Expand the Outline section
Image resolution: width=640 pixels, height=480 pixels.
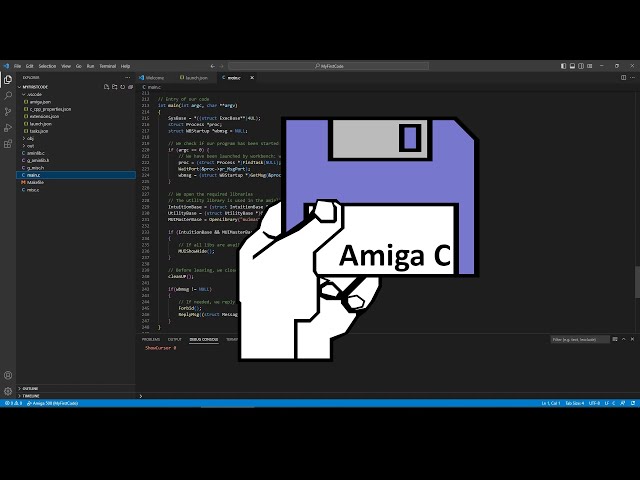click(29, 389)
